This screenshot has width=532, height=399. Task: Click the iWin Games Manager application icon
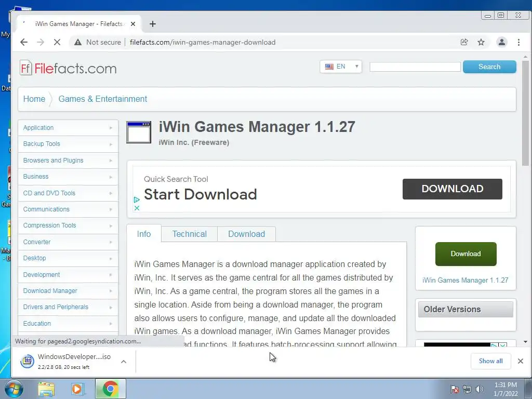(x=138, y=132)
